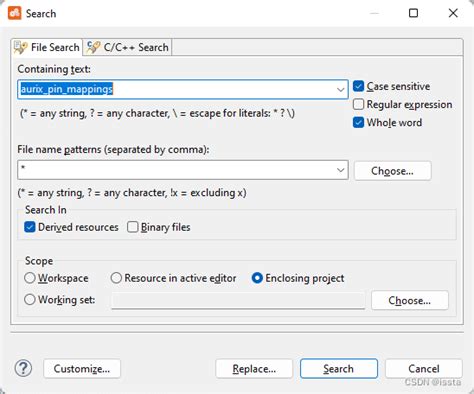474x394 pixels.
Task: Click the help question mark icon
Action: point(23,368)
